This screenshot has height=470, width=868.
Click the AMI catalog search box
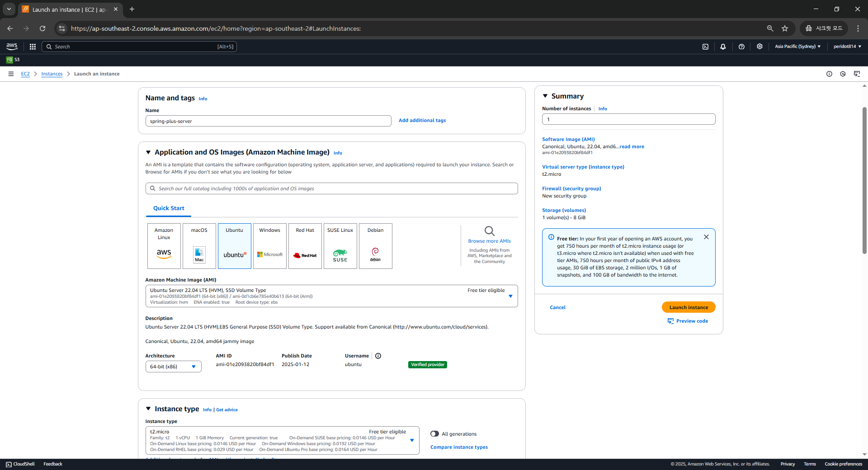(x=331, y=188)
